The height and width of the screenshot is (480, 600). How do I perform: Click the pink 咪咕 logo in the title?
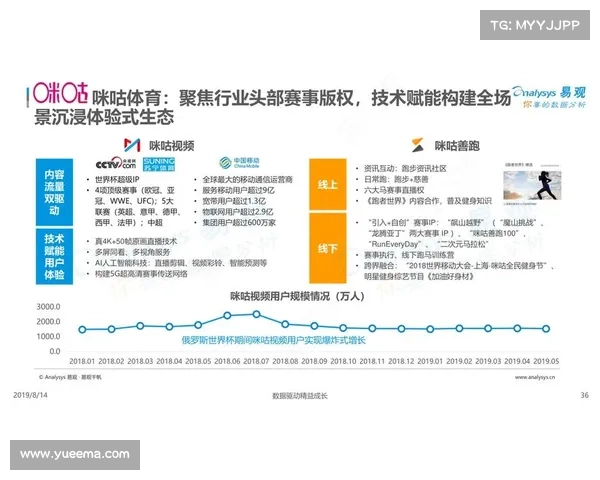60,93
